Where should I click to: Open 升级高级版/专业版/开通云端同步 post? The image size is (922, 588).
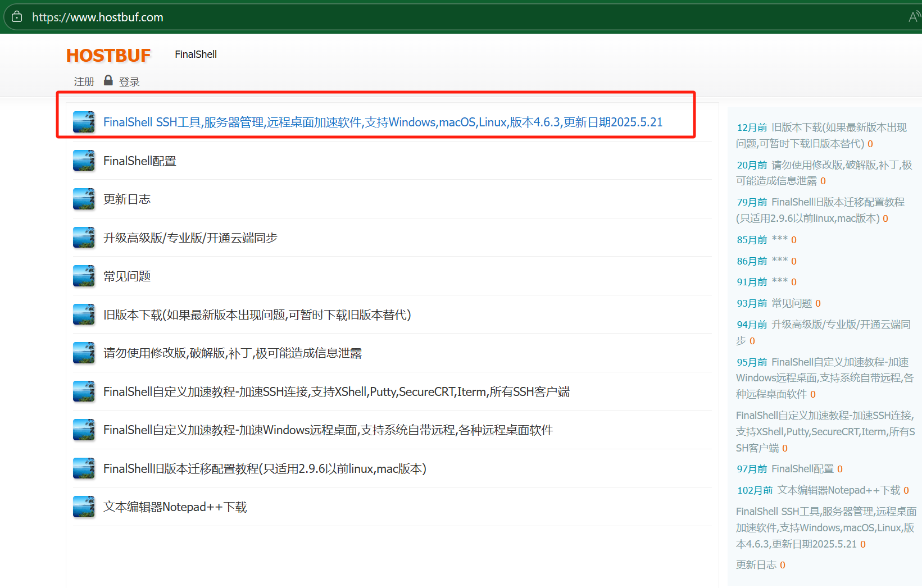click(190, 238)
